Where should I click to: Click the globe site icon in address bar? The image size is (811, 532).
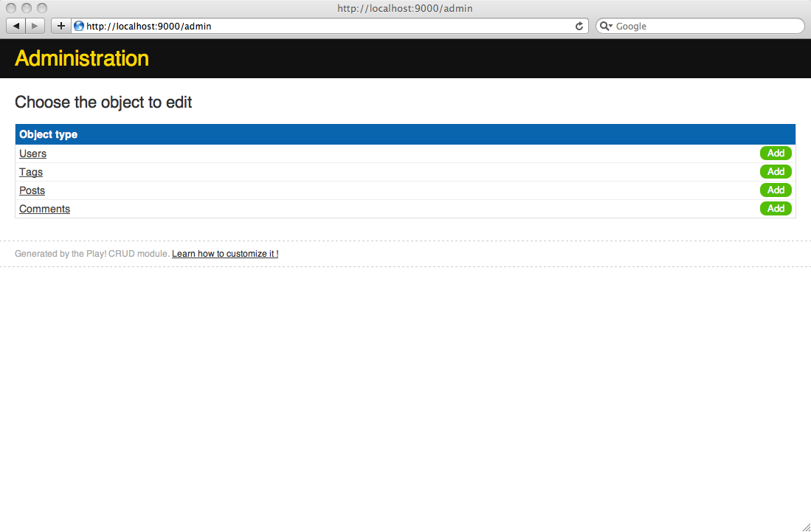(79, 26)
